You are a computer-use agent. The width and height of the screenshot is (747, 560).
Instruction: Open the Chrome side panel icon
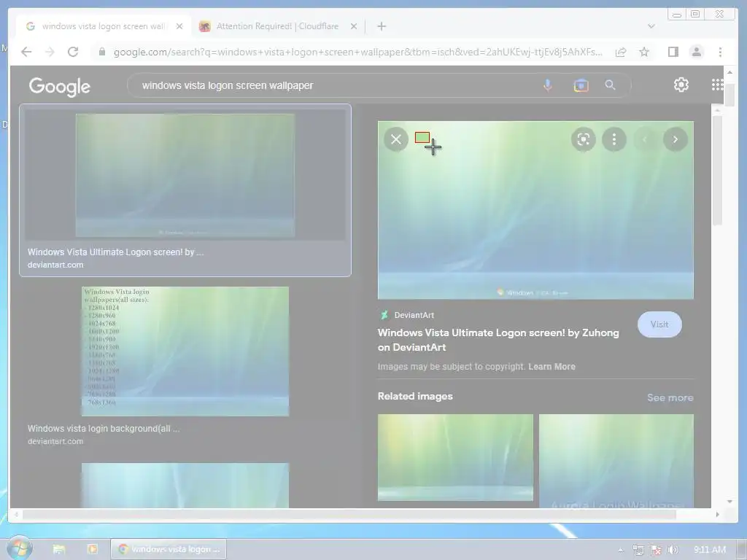[673, 52]
